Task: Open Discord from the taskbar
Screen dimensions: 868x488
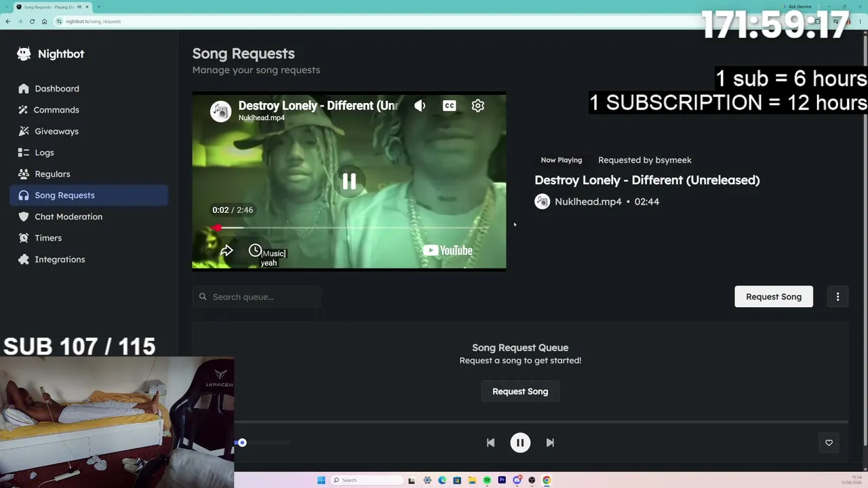Action: tap(517, 481)
